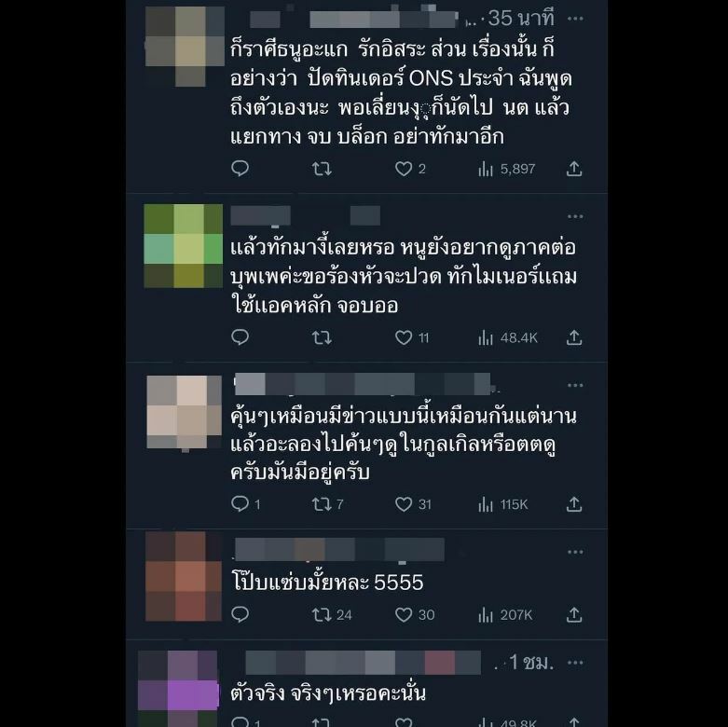Open more options on 115K views tweet
Viewport: 728px width, 727px height.
pyautogui.click(x=575, y=385)
